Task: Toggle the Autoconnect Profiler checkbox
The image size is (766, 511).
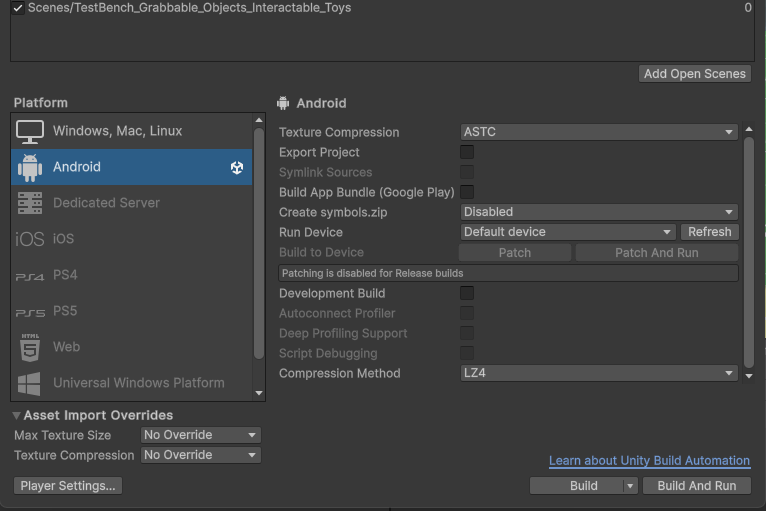Action: 467,313
